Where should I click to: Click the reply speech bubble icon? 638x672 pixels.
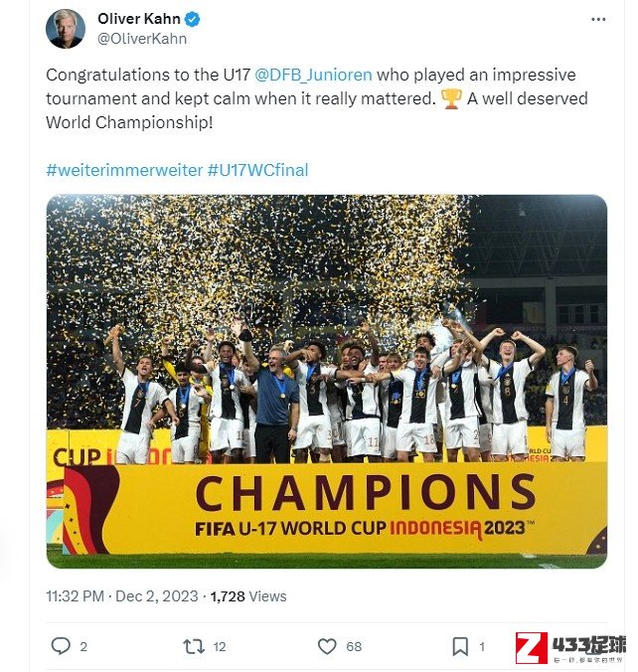coord(61,646)
